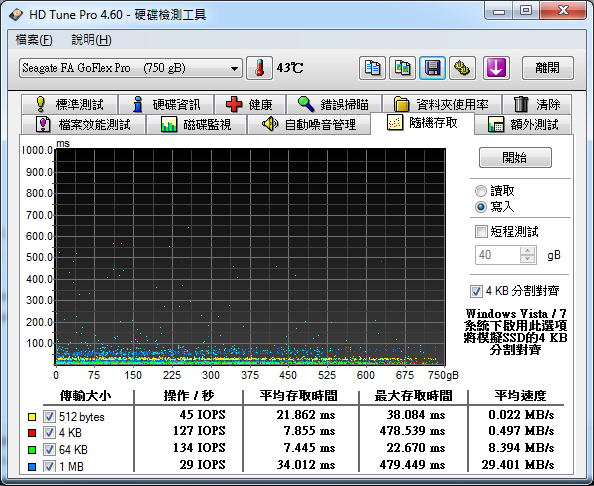The image size is (594, 486).
Task: Uncheck the 64 KB transfer size checkbox
Action: tap(49, 450)
